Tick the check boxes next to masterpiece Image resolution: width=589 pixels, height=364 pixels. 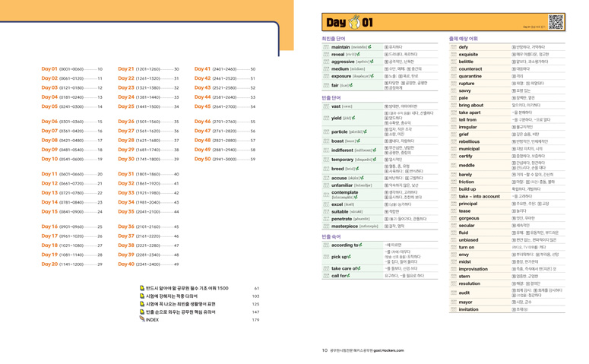[x=326, y=226]
